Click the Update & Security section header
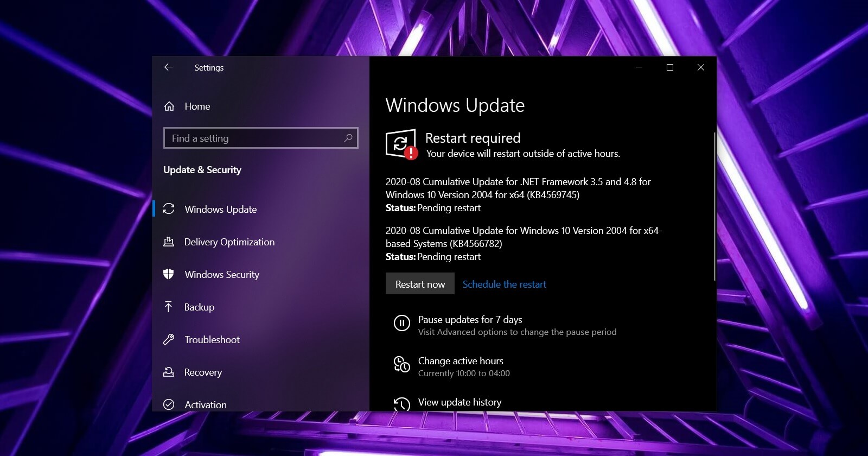Screen dimensions: 868x456 (x=202, y=170)
